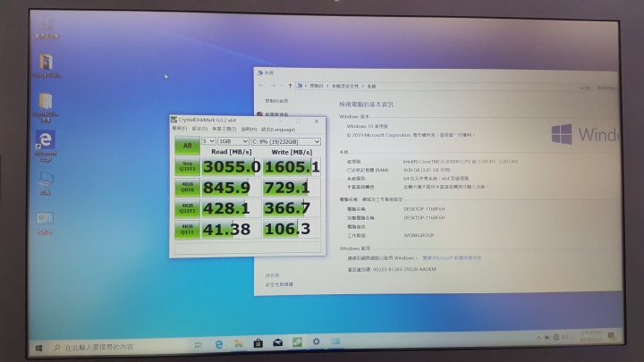Refresh the System control panel window
This screenshot has height=362, width=644.
pos(588,88)
